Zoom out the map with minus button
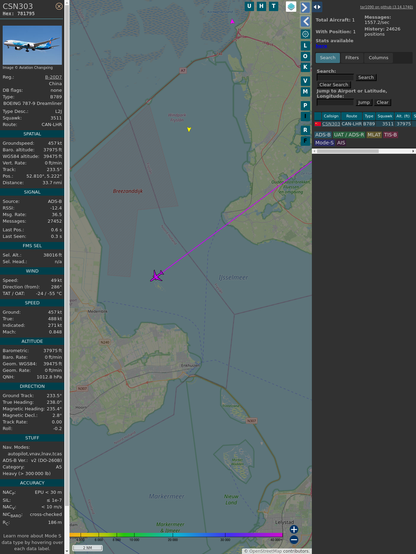The width and height of the screenshot is (416, 554). [x=294, y=540]
